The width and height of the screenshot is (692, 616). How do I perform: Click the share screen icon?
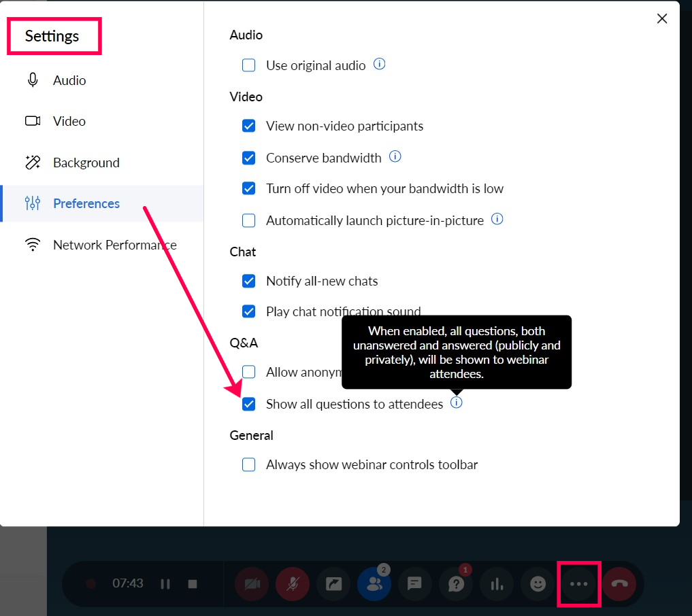coord(333,584)
